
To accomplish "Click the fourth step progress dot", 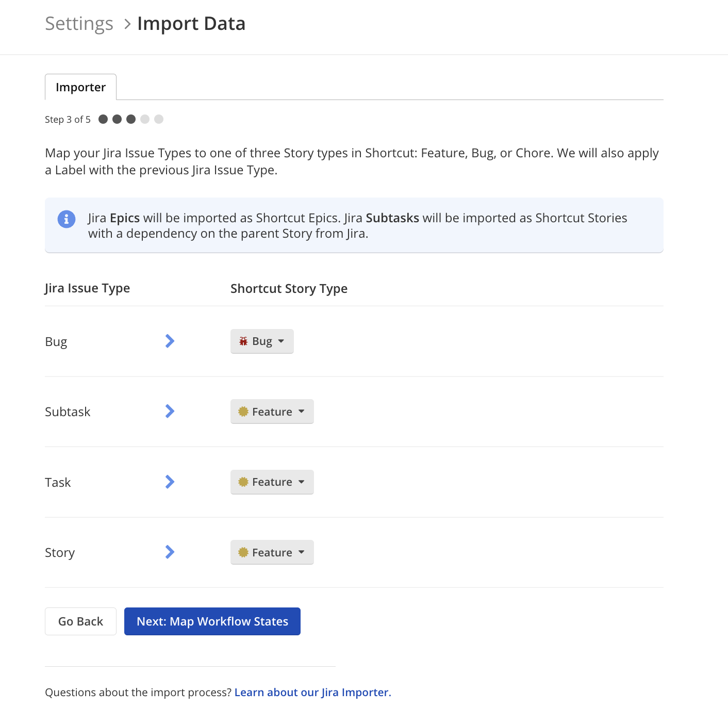I will [x=145, y=119].
